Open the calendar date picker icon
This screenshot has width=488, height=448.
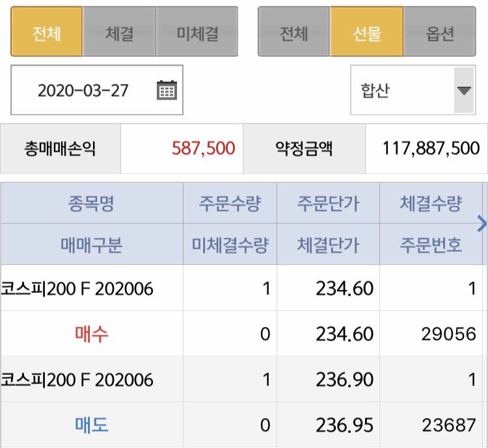coord(167,90)
